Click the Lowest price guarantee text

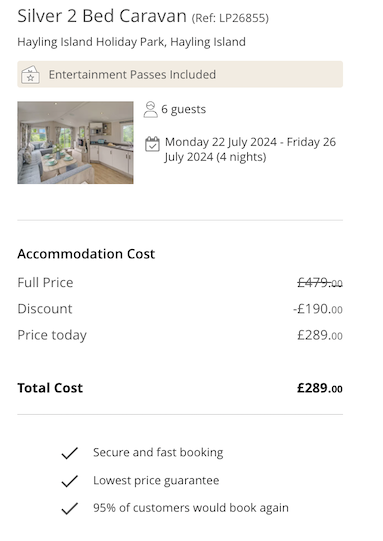pos(156,481)
